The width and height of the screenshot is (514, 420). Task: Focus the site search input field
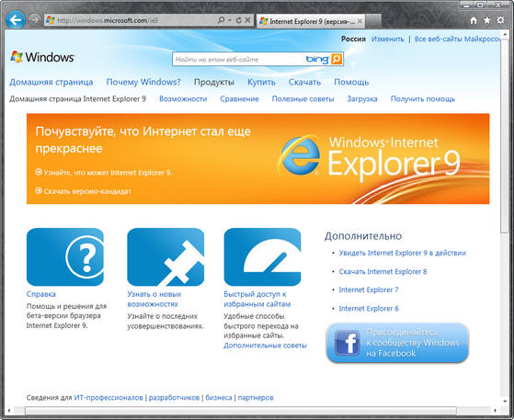coord(239,60)
